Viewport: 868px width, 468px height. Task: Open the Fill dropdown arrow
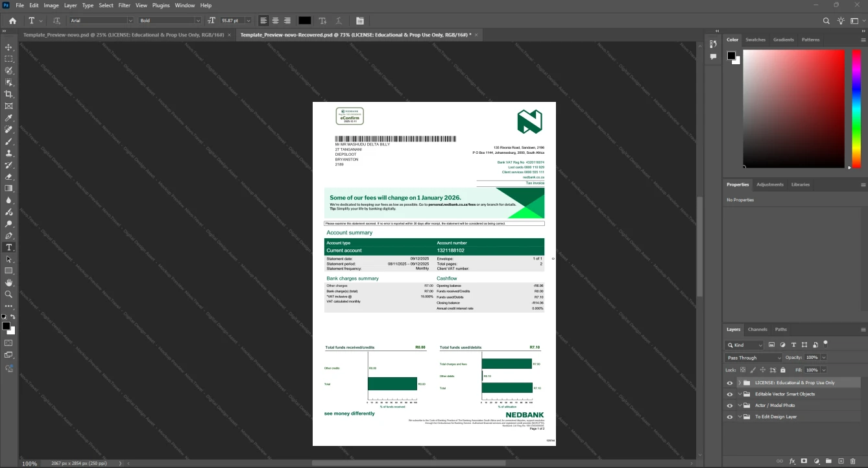click(x=824, y=369)
